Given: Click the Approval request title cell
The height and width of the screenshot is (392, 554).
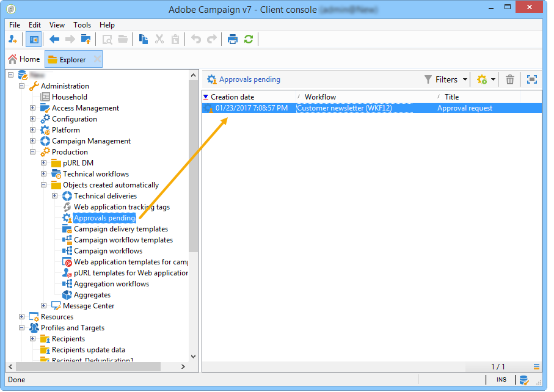Looking at the screenshot, I should click(465, 108).
